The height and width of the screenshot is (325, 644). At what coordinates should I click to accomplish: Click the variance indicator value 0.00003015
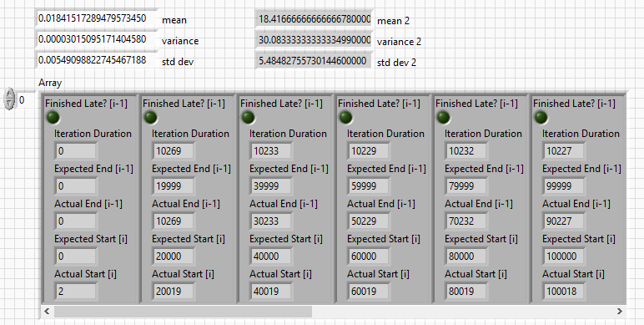[x=97, y=39]
